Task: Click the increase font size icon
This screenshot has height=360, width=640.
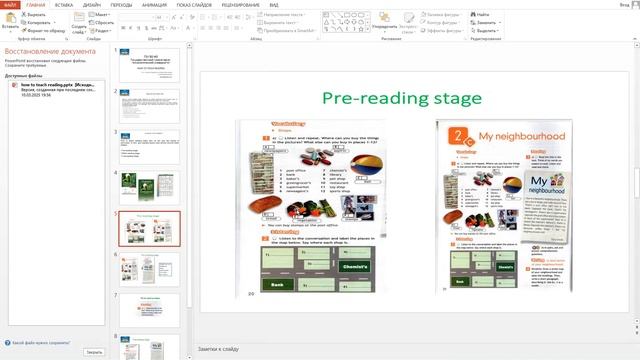Action: point(174,17)
